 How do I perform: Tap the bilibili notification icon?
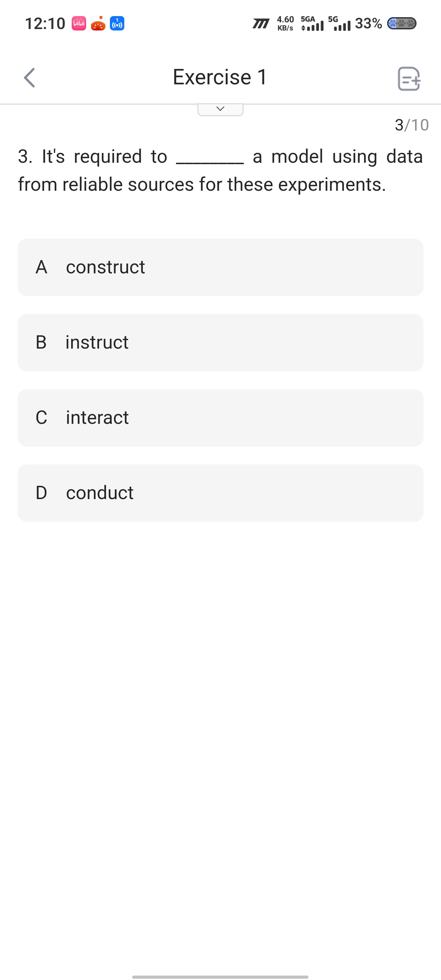pyautogui.click(x=79, y=23)
